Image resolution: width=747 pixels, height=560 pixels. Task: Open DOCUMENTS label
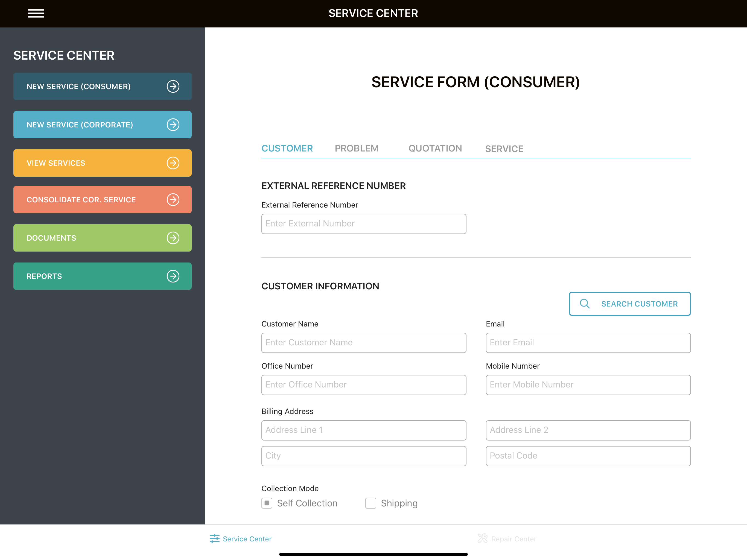(x=51, y=238)
